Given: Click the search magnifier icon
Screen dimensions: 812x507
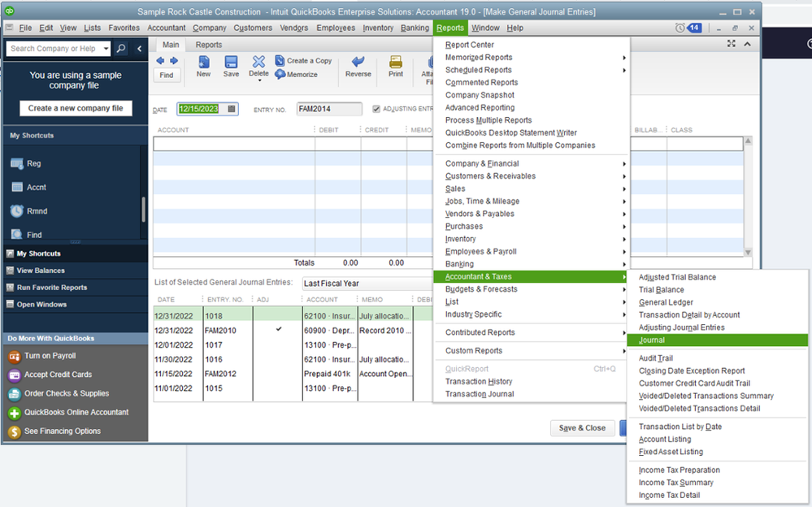Looking at the screenshot, I should pos(121,49).
